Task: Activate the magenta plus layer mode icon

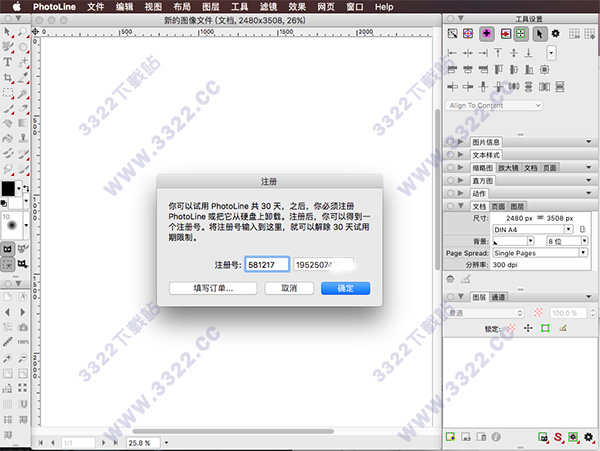Action: [x=486, y=34]
